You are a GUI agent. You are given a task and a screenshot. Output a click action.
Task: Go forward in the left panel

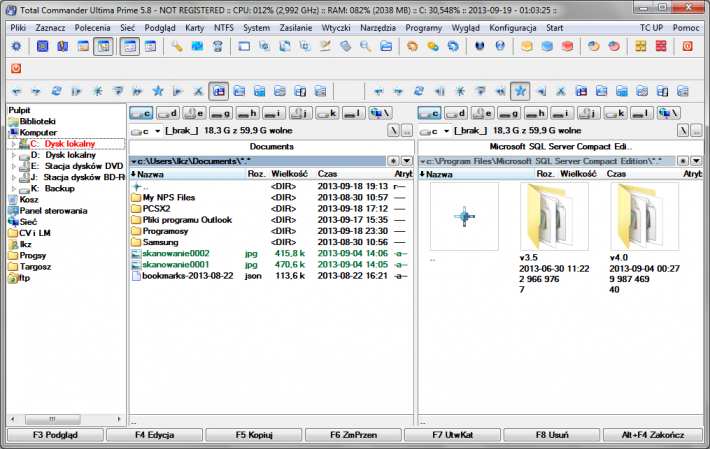pos(36,91)
